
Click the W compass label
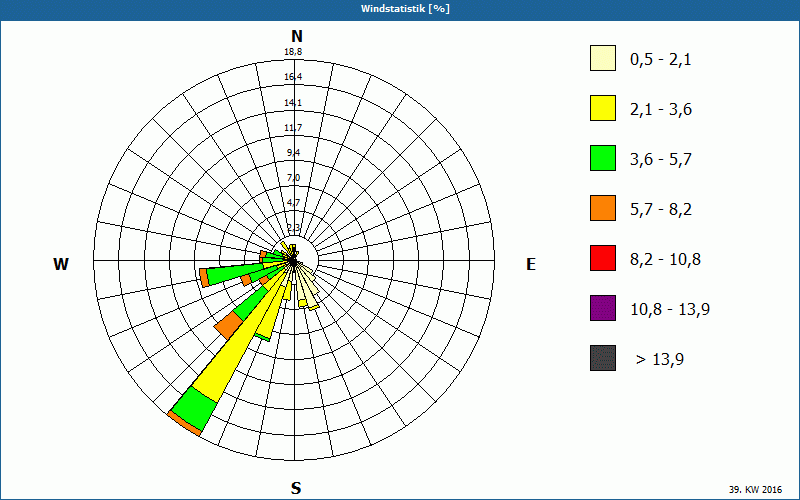tap(61, 264)
